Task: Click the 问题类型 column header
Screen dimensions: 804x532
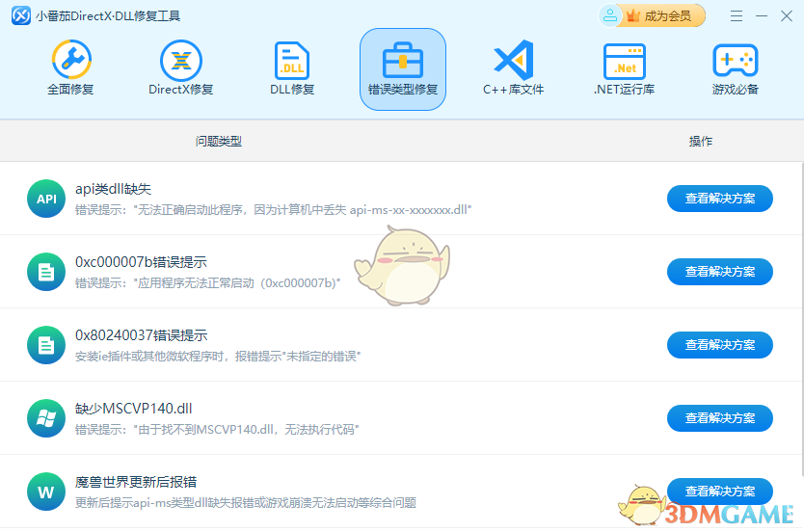Action: click(219, 142)
